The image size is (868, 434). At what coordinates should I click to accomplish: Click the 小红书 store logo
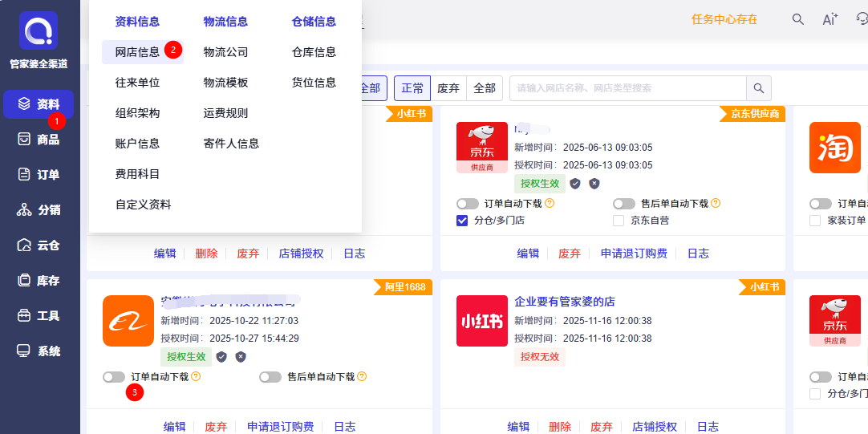pyautogui.click(x=482, y=321)
